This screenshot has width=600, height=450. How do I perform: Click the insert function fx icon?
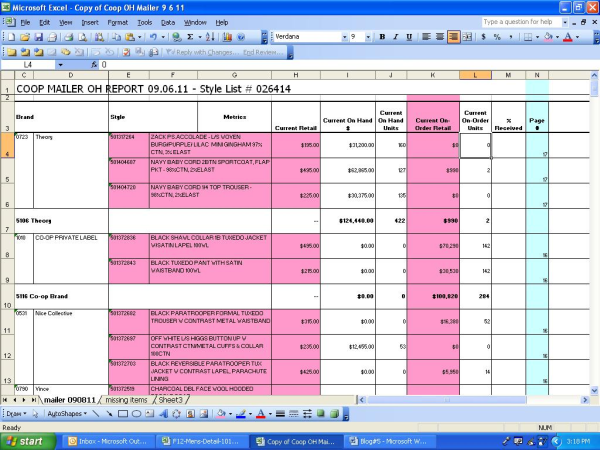(92, 64)
